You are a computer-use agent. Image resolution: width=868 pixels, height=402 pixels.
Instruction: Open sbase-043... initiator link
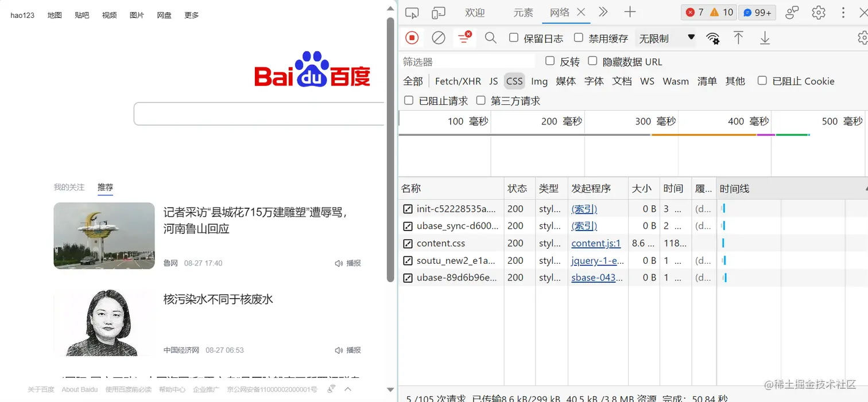tap(597, 278)
